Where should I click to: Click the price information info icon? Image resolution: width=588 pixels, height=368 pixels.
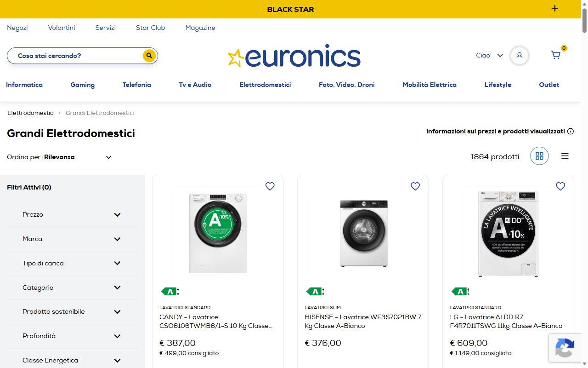point(571,131)
